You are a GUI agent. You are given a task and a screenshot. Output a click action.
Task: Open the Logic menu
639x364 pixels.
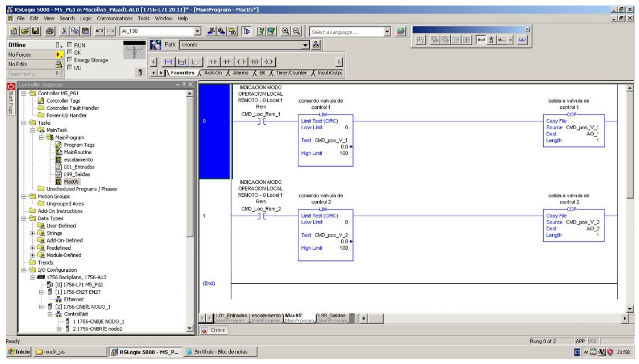86,19
